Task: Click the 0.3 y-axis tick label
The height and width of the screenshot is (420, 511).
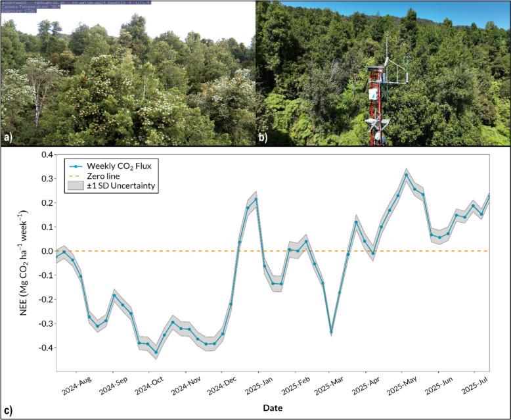Action: pyautogui.click(x=47, y=179)
